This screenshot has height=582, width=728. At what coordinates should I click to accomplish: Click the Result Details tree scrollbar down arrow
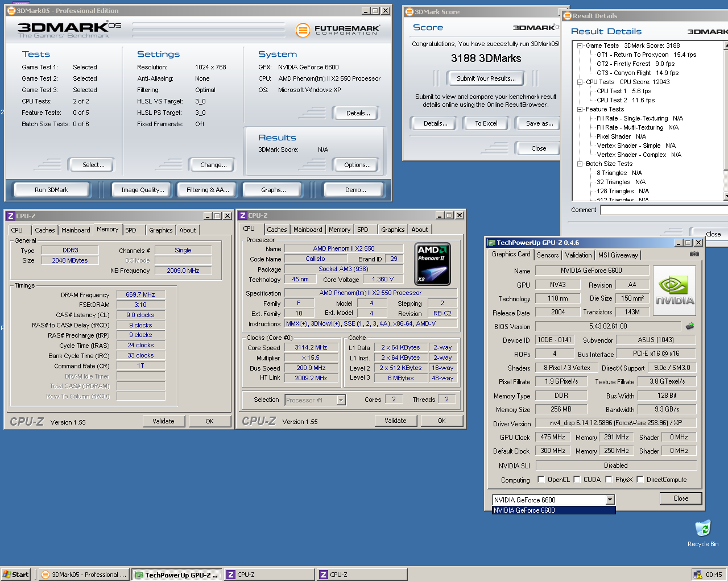click(726, 196)
